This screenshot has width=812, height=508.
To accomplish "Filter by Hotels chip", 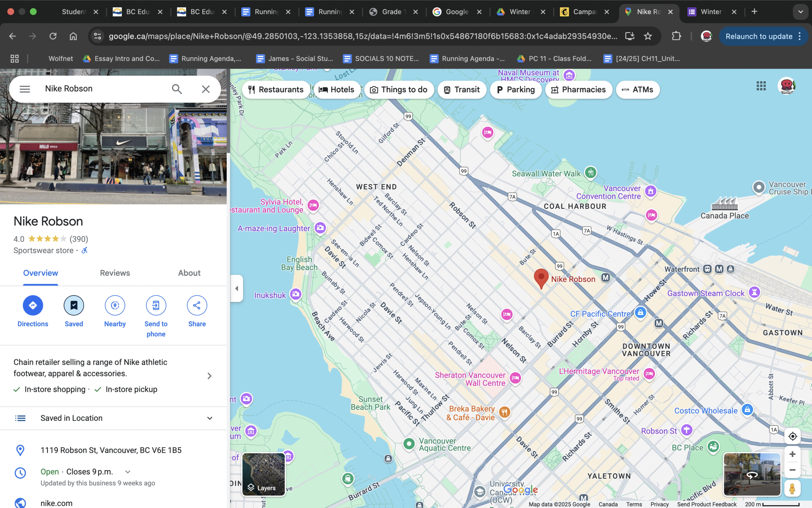I will 337,90.
